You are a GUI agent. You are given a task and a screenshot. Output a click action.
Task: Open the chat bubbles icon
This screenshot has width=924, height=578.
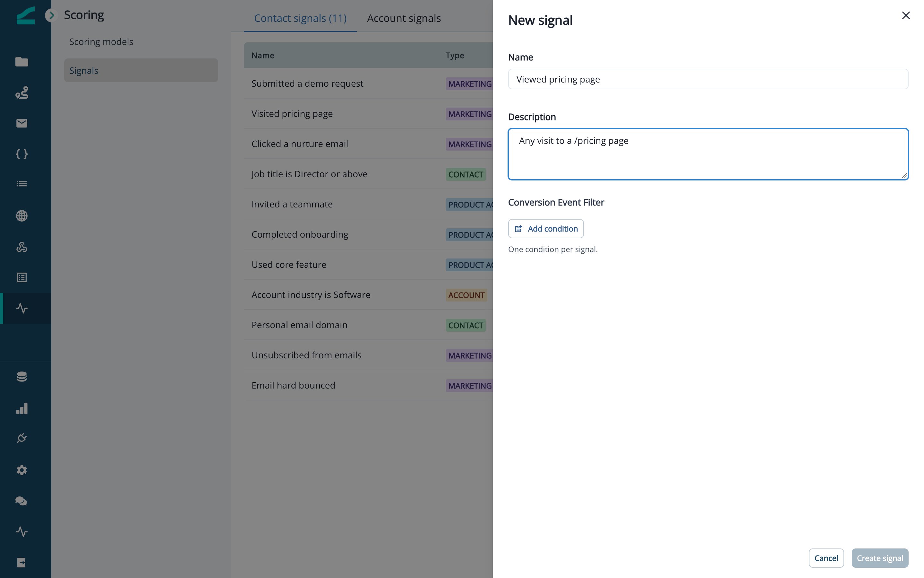pos(21,501)
